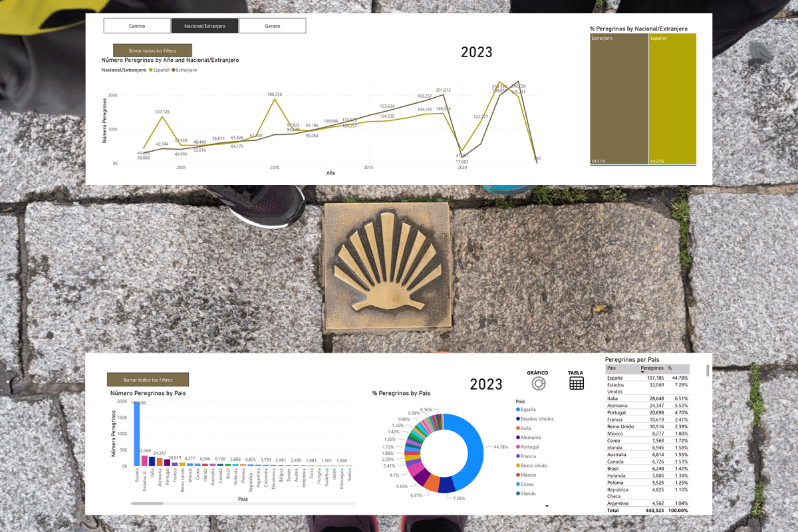Select the Extranjero block in the treemap

(619, 100)
